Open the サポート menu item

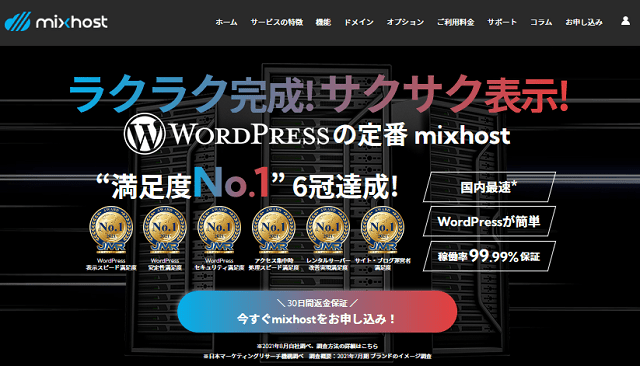coord(502,22)
